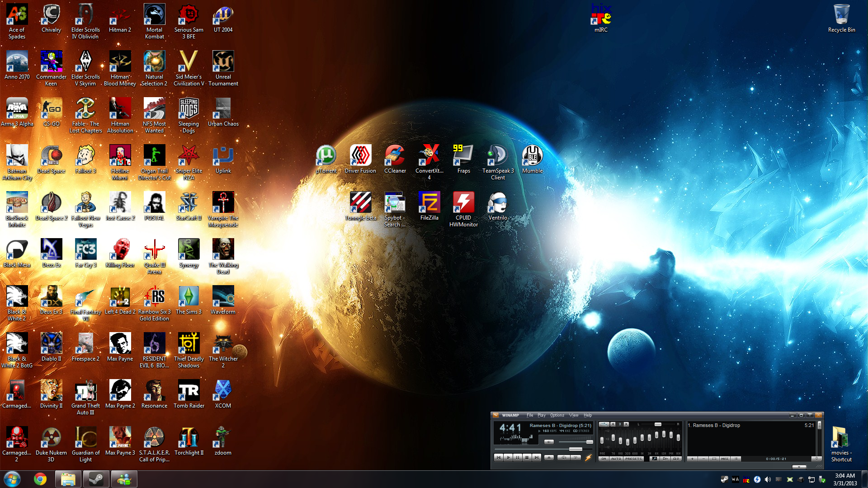Enable equalizer AUTO mode
The width and height of the screenshot is (868, 488).
pos(616,459)
